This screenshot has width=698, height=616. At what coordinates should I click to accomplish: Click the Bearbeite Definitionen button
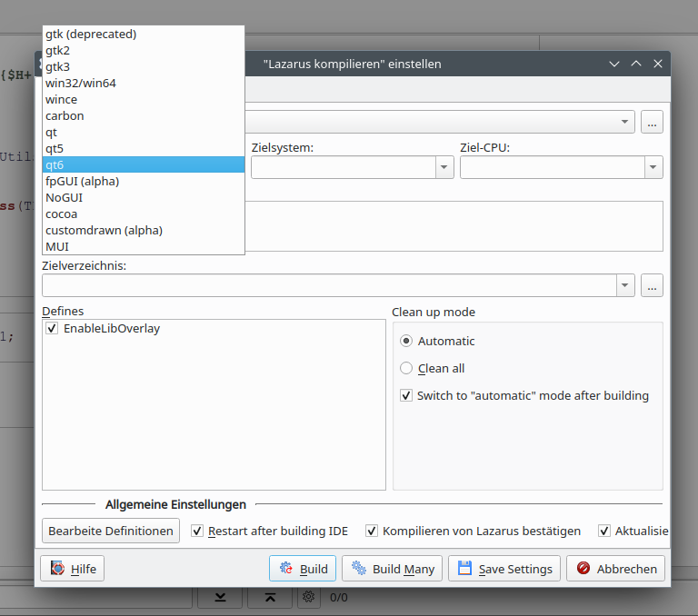(x=111, y=531)
